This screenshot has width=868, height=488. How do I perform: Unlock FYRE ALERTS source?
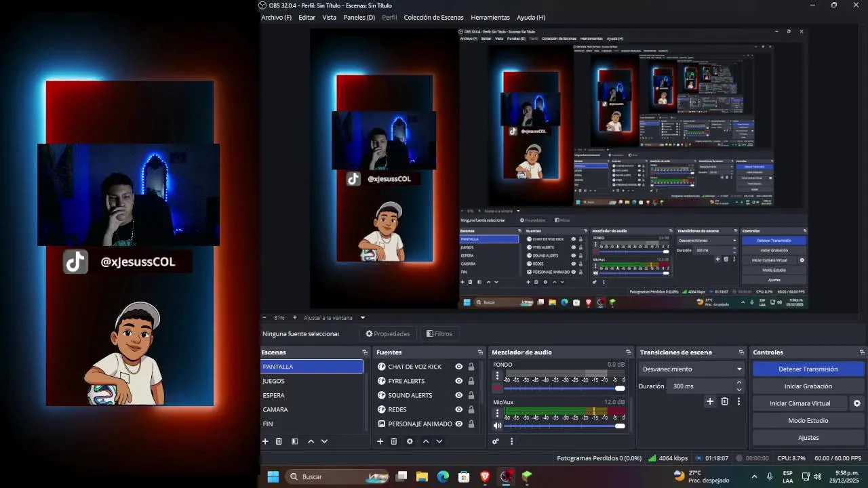pos(471,381)
